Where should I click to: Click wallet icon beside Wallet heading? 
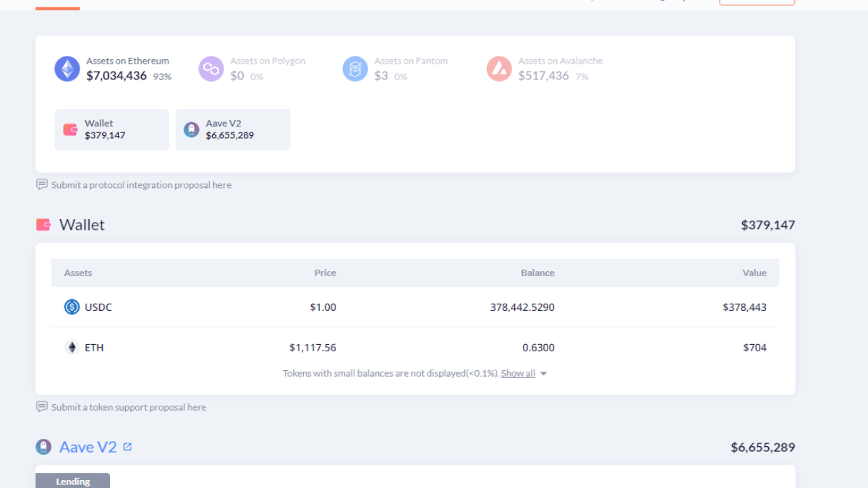tap(43, 225)
